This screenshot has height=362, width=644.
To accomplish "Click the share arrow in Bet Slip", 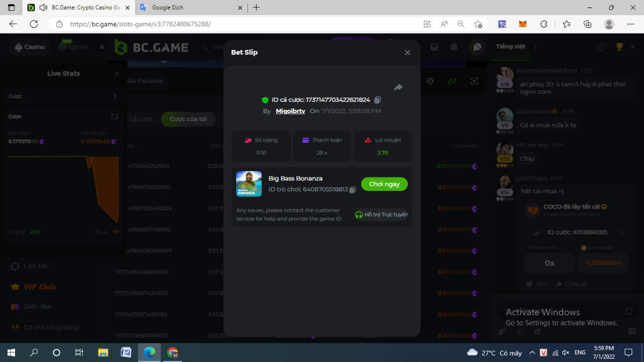I will pos(398,87).
